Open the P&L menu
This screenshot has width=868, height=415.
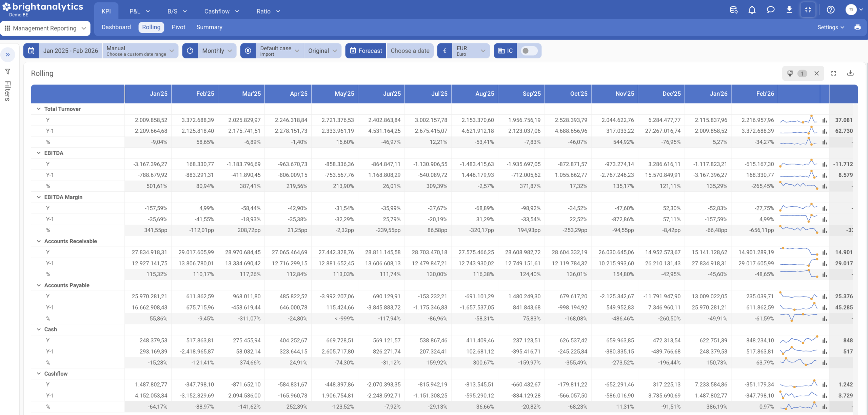139,11
